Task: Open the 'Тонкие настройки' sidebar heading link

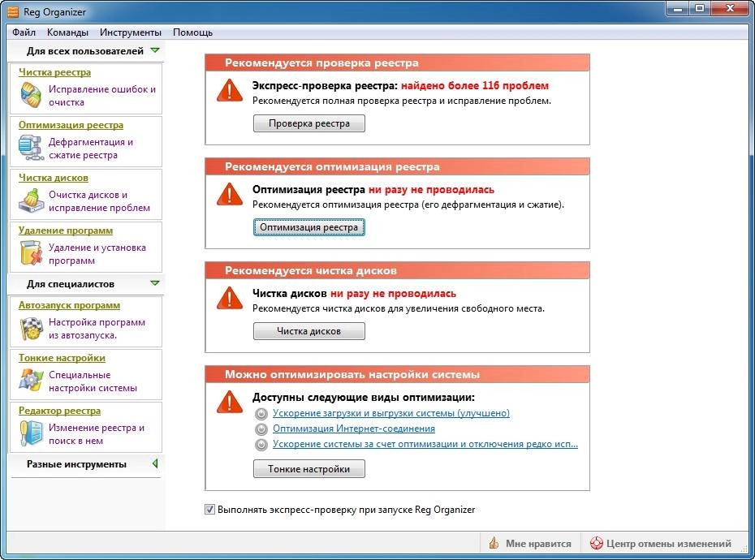Action: (x=62, y=358)
